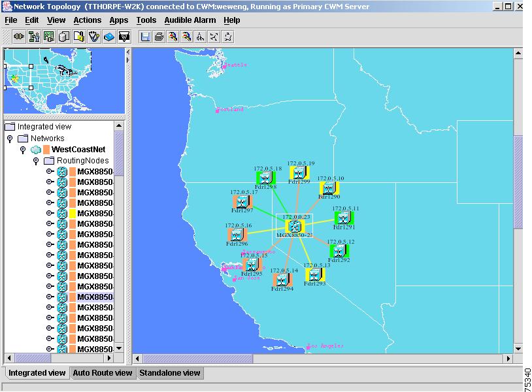532x392 pixels.
Task: Open the View menu
Action: pos(56,20)
